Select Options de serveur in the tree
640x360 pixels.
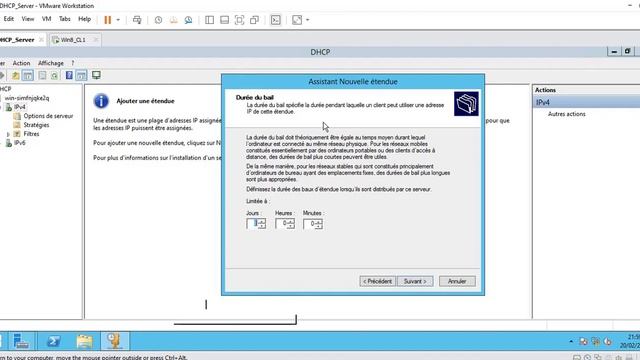point(48,116)
